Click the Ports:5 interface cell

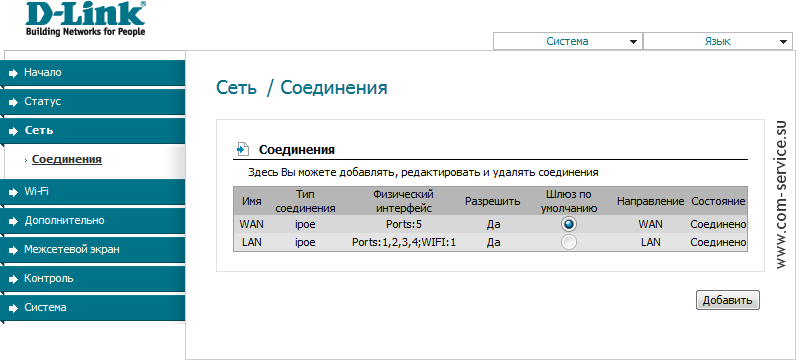404,224
